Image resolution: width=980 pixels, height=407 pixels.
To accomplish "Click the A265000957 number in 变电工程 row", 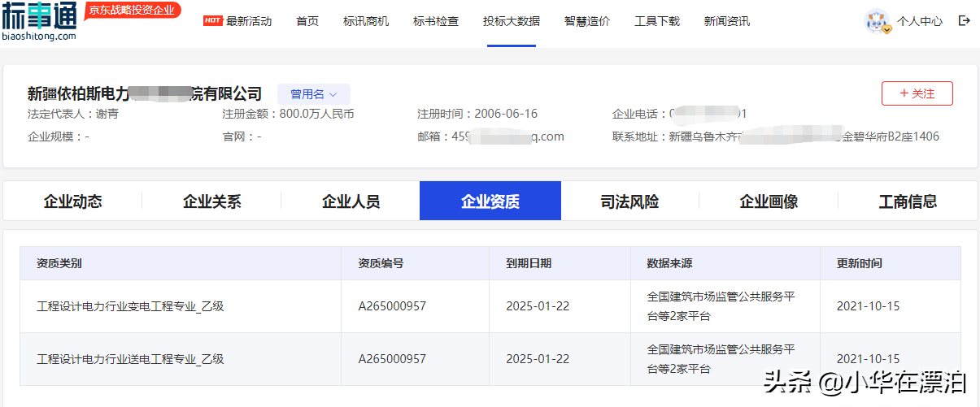I will click(x=392, y=306).
